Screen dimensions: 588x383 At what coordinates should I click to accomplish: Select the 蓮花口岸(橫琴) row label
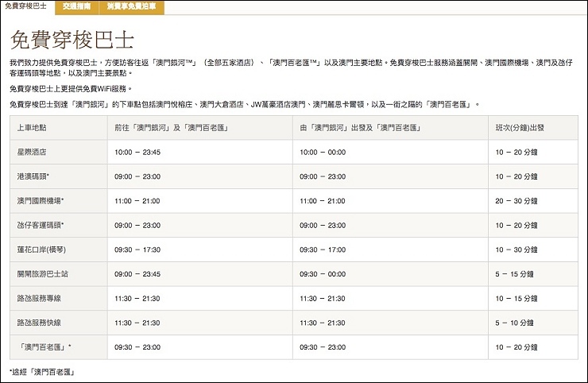(x=41, y=250)
